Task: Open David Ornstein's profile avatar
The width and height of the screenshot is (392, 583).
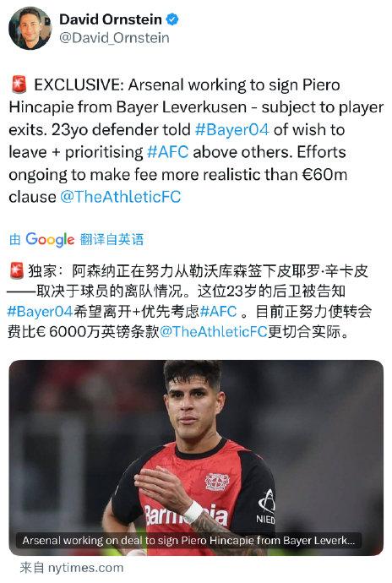Action: [x=30, y=28]
